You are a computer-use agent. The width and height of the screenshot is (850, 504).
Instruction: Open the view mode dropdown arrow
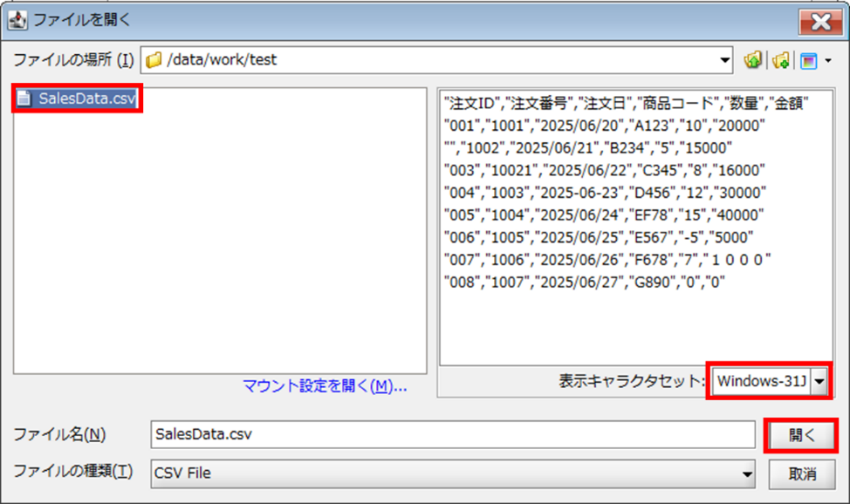point(827,61)
